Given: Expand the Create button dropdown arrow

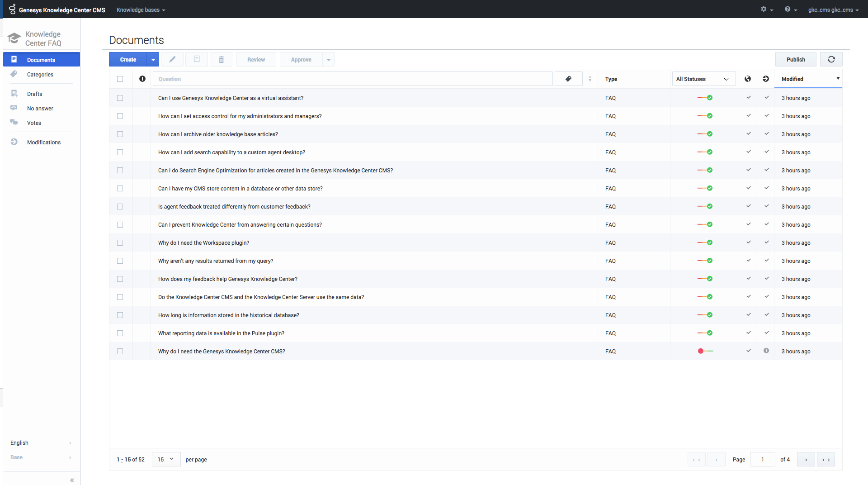Looking at the screenshot, I should [153, 60].
